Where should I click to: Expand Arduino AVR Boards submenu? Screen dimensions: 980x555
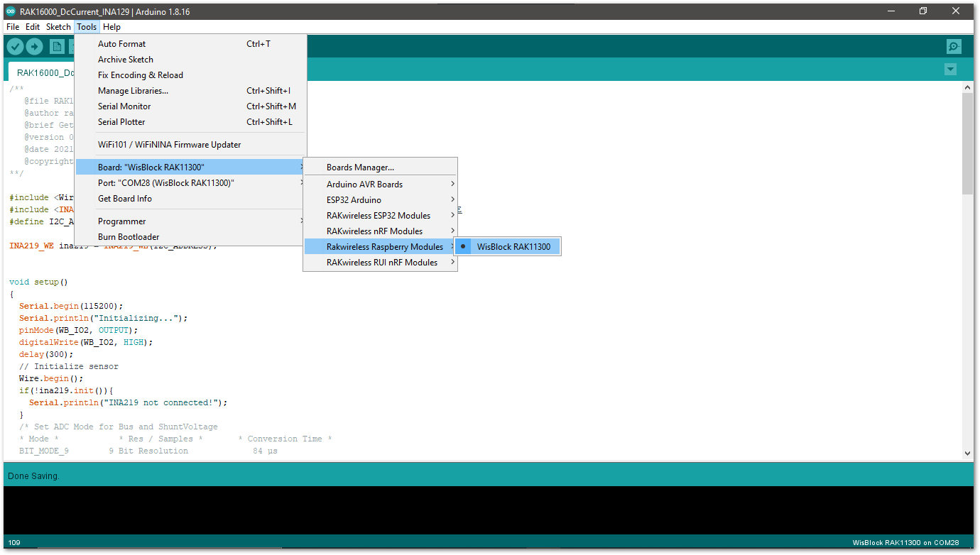point(380,185)
